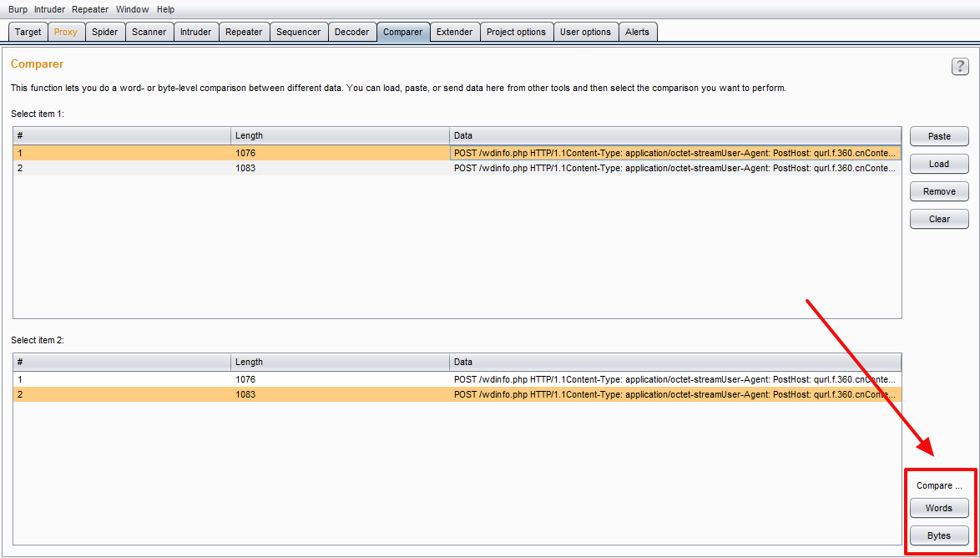Click the Load button
This screenshot has width=980, height=558.
pos(939,164)
